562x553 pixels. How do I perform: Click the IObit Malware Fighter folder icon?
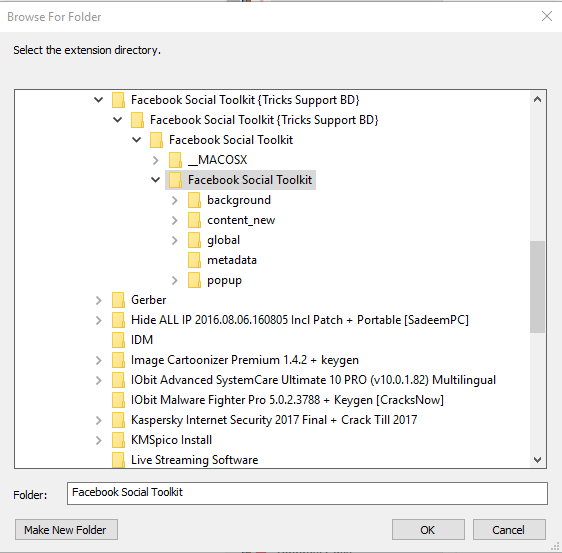tap(118, 400)
